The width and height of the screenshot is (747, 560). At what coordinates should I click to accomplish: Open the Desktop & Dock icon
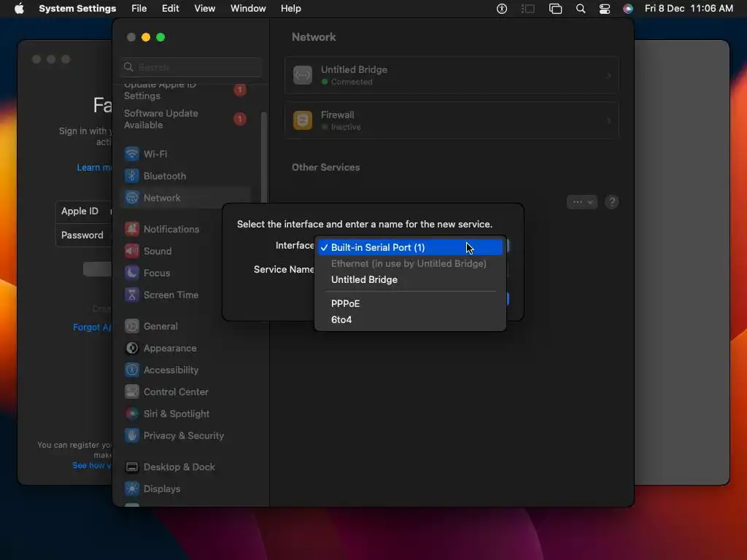(x=131, y=467)
